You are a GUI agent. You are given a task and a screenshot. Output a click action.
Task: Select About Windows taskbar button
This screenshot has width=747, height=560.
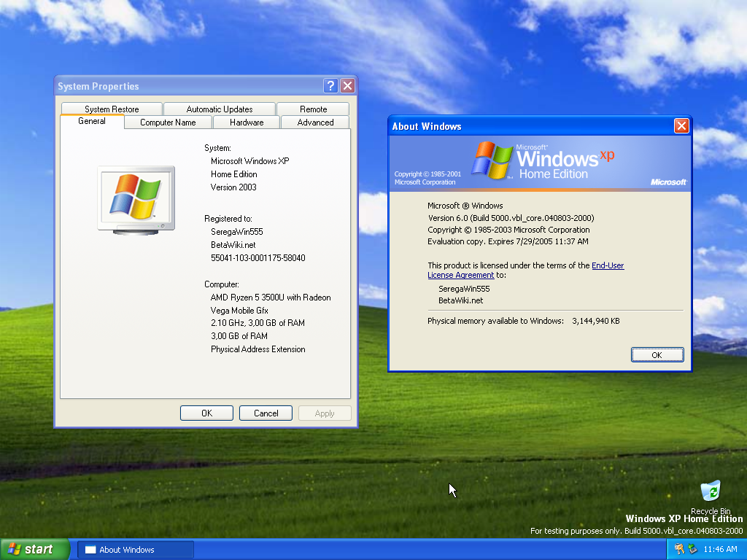coord(135,550)
